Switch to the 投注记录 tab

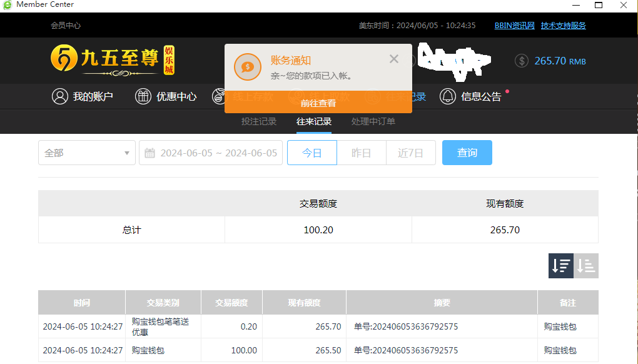click(x=258, y=122)
